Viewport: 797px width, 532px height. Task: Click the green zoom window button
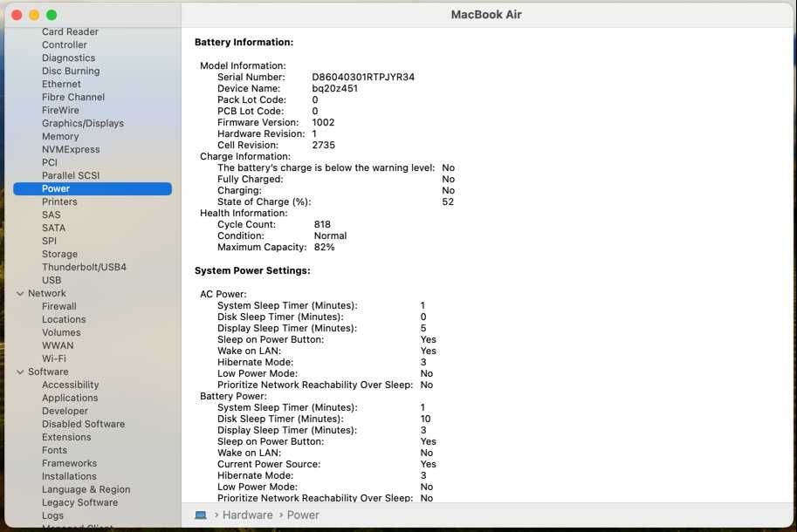52,15
